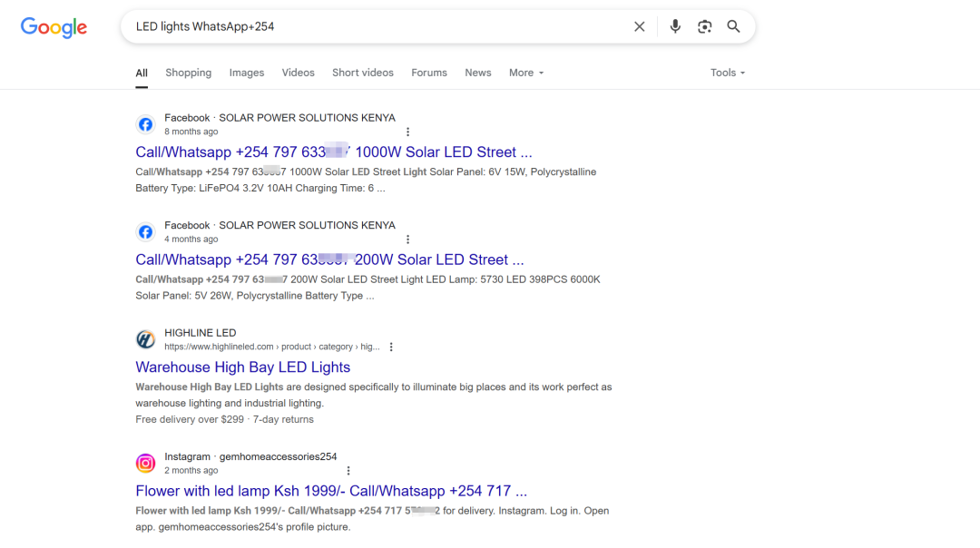Open the Tools dropdown

click(x=728, y=73)
